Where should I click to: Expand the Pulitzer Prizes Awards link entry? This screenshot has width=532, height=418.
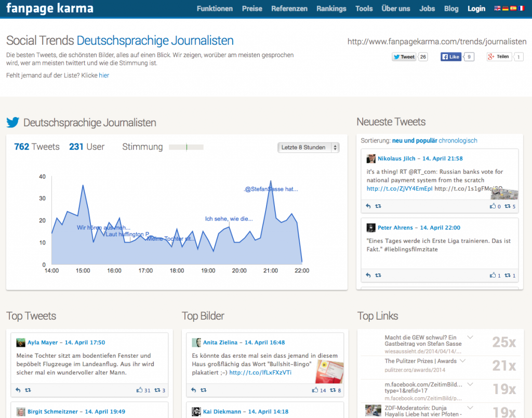pos(463,361)
